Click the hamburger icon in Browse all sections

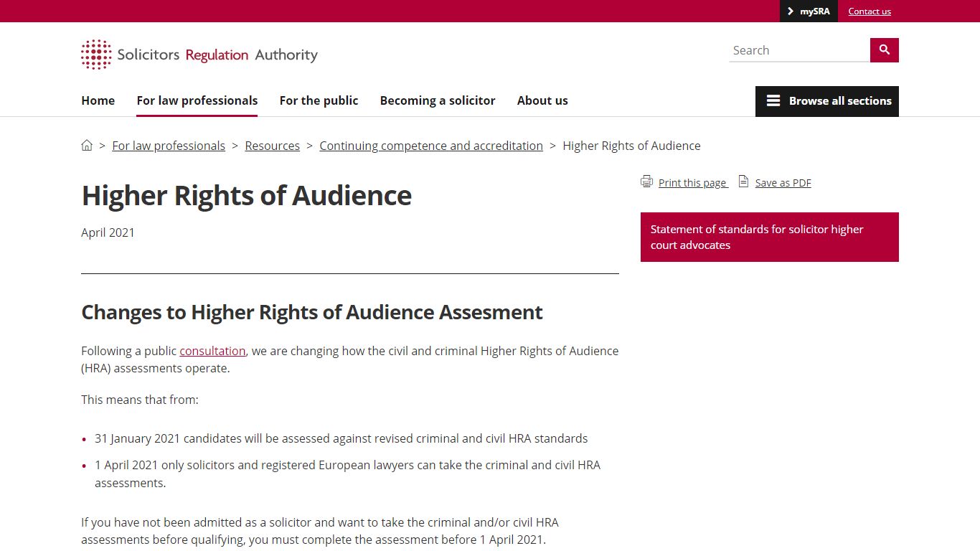tap(773, 101)
